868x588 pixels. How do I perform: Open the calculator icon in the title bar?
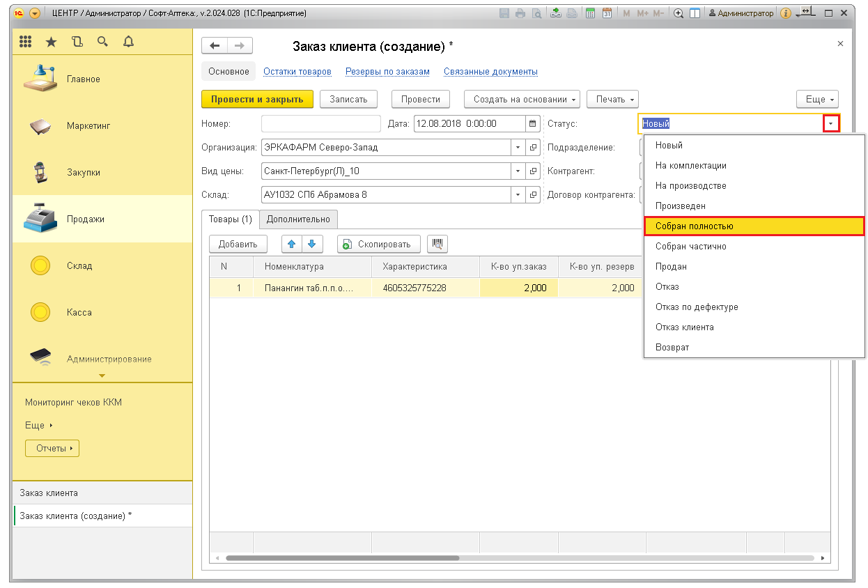[x=591, y=13]
